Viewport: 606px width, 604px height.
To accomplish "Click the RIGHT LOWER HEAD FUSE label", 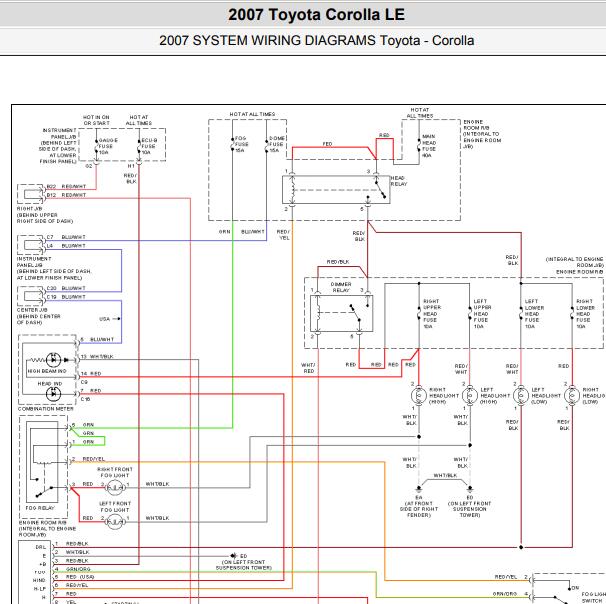I will point(585,313).
